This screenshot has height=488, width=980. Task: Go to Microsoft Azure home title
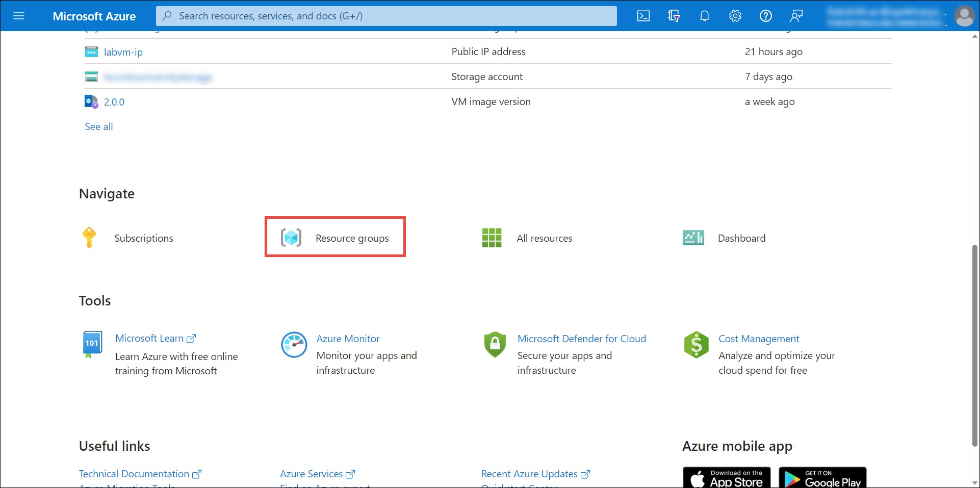94,16
